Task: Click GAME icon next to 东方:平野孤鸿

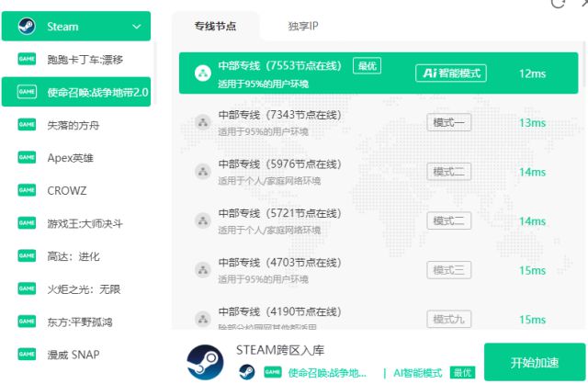Action: 27,322
